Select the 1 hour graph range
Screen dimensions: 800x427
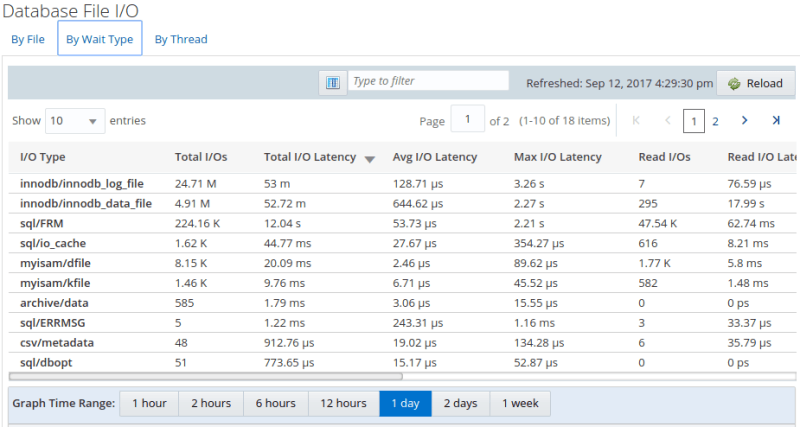(x=149, y=403)
